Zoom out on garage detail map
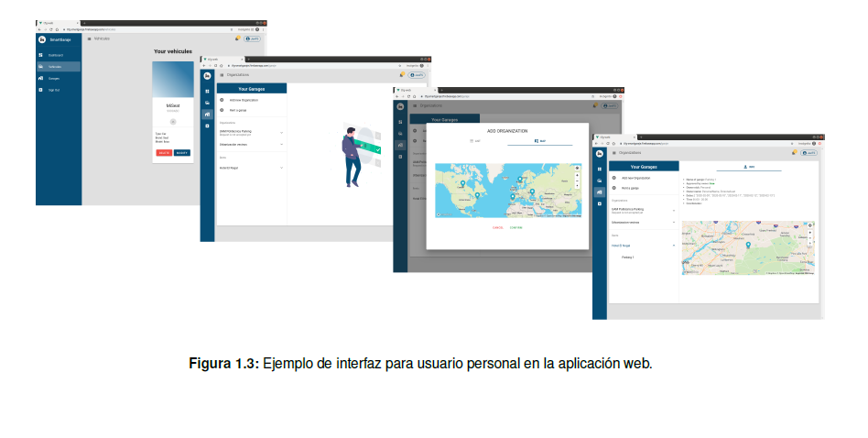The height and width of the screenshot is (438, 868). point(810,238)
